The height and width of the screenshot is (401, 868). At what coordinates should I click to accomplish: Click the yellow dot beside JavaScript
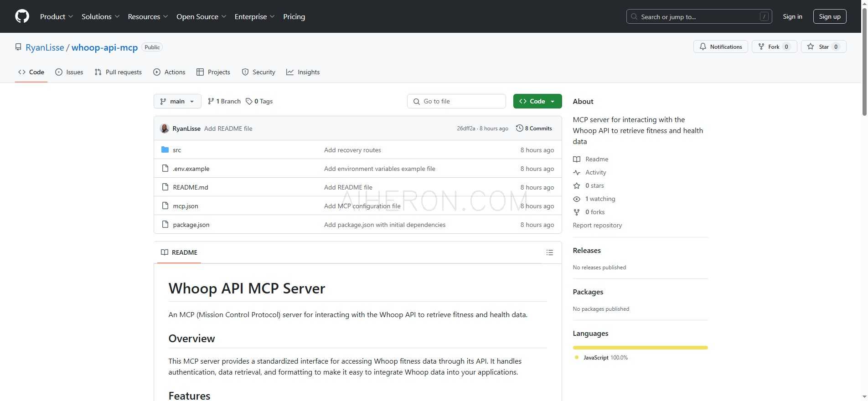click(577, 357)
